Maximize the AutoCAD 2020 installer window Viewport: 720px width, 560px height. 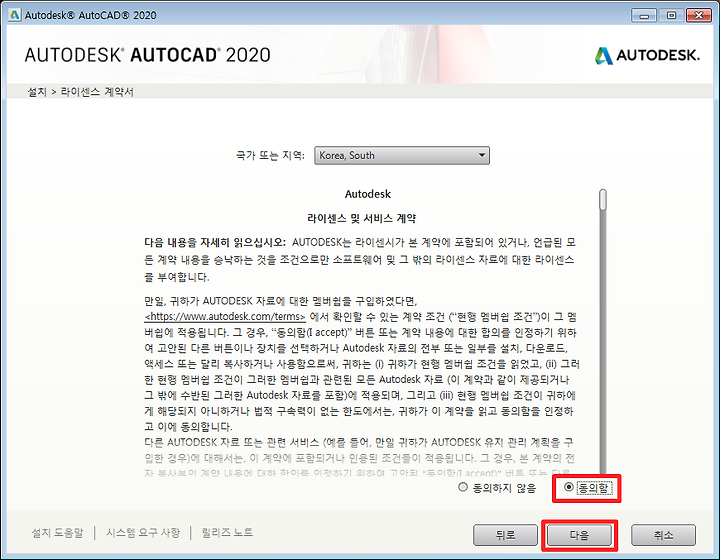pos(671,16)
